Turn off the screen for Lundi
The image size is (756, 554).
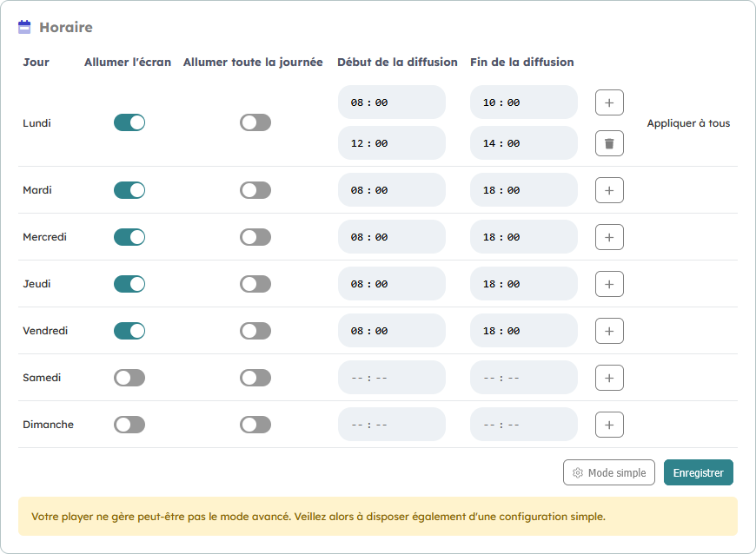coord(129,122)
